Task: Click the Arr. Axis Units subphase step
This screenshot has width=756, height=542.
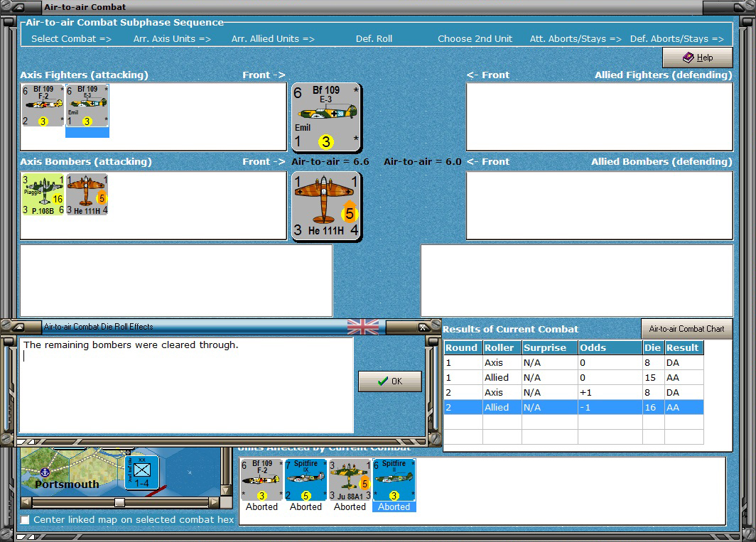Action: [172, 38]
